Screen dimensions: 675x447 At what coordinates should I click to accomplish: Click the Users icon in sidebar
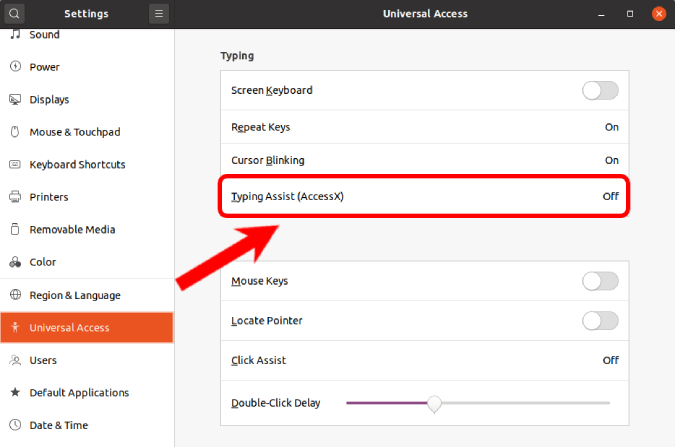(x=15, y=360)
